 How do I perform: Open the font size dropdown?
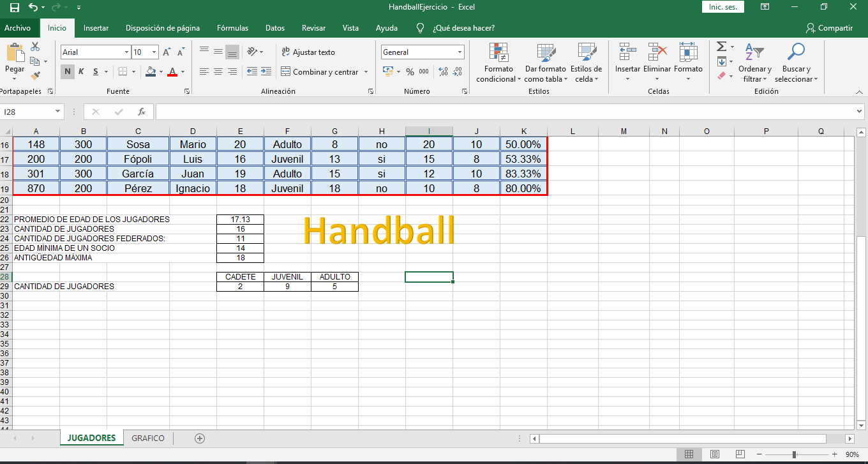[x=154, y=52]
